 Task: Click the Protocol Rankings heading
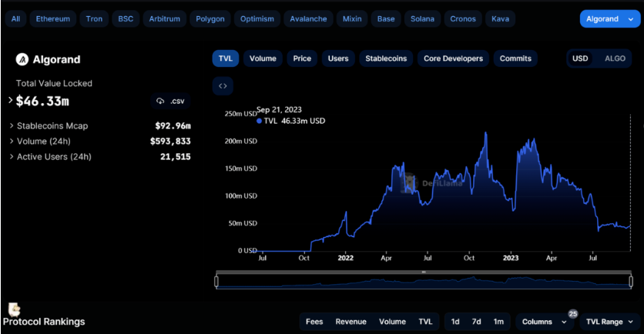click(x=44, y=322)
